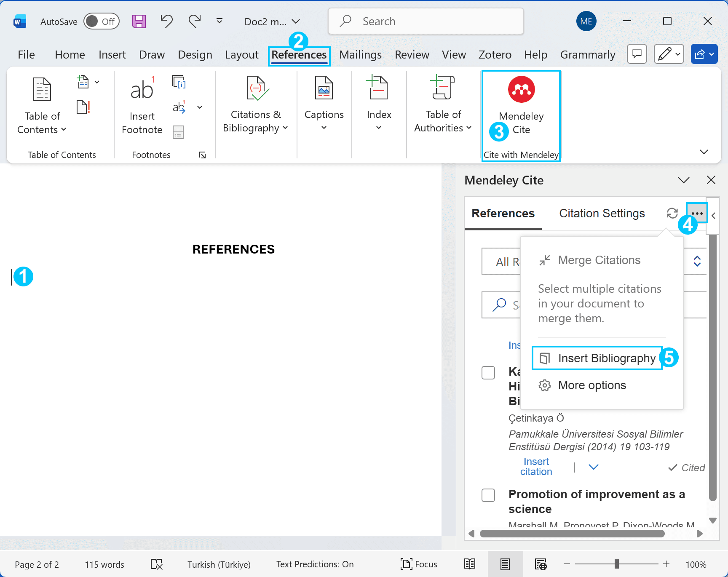Select the Design tab
Screen dimensions: 728x577
tap(195, 55)
